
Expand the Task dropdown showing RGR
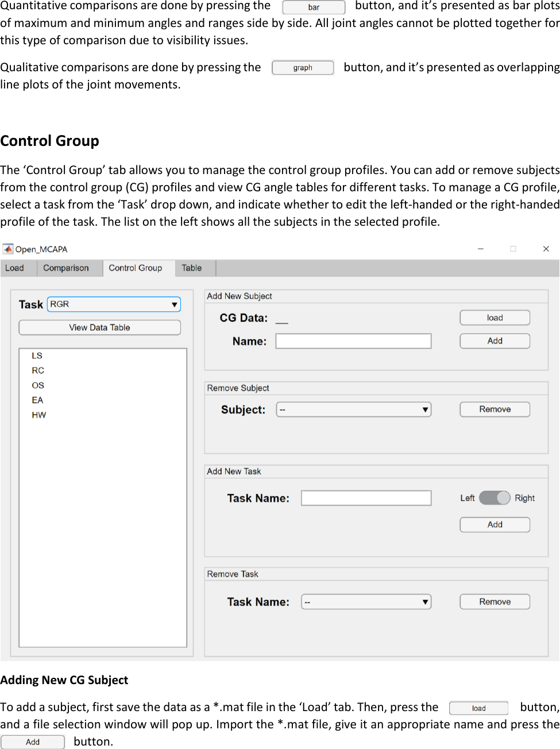click(x=114, y=304)
